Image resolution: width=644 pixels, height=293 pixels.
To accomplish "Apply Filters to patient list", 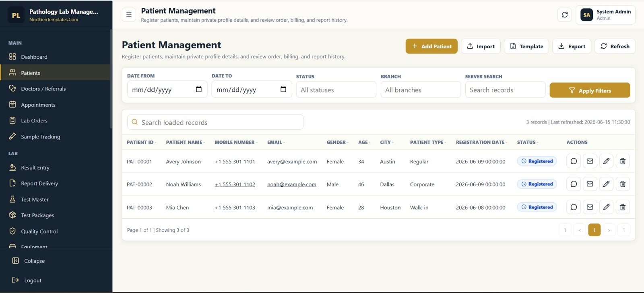I will [x=590, y=90].
